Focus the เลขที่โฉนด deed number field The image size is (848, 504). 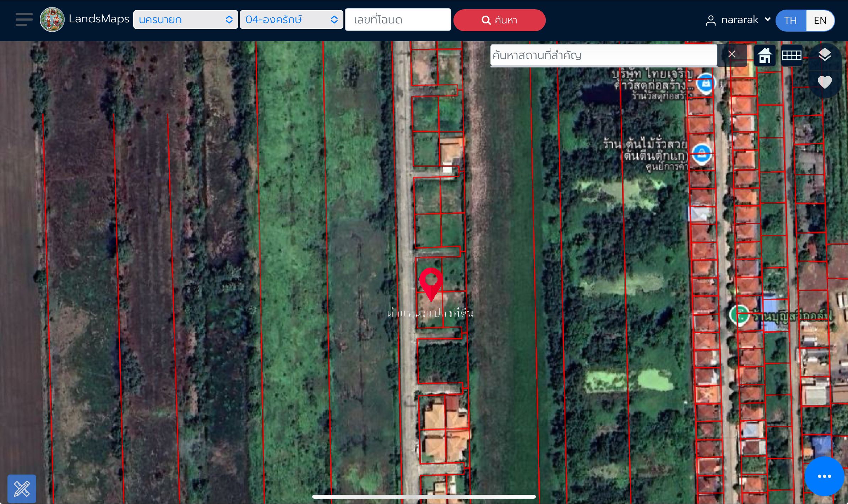coord(398,20)
